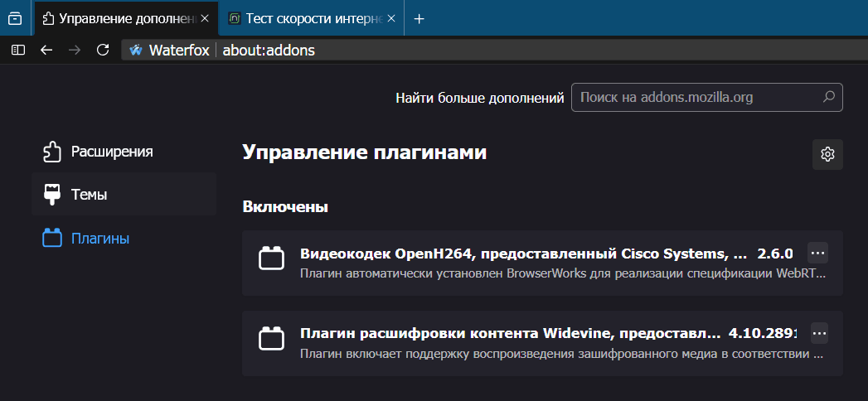The height and width of the screenshot is (401, 868).
Task: Click the Widevine description about зашифрованного медиа
Action: [562, 354]
